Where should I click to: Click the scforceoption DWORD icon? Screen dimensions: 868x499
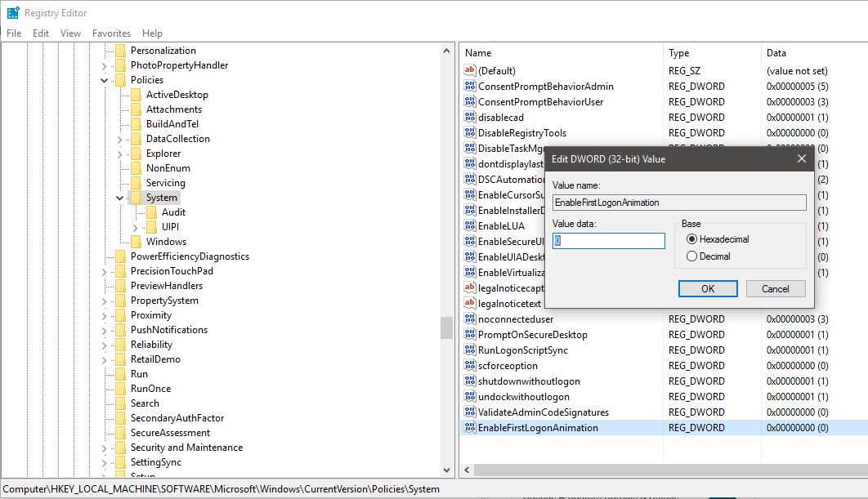(469, 365)
